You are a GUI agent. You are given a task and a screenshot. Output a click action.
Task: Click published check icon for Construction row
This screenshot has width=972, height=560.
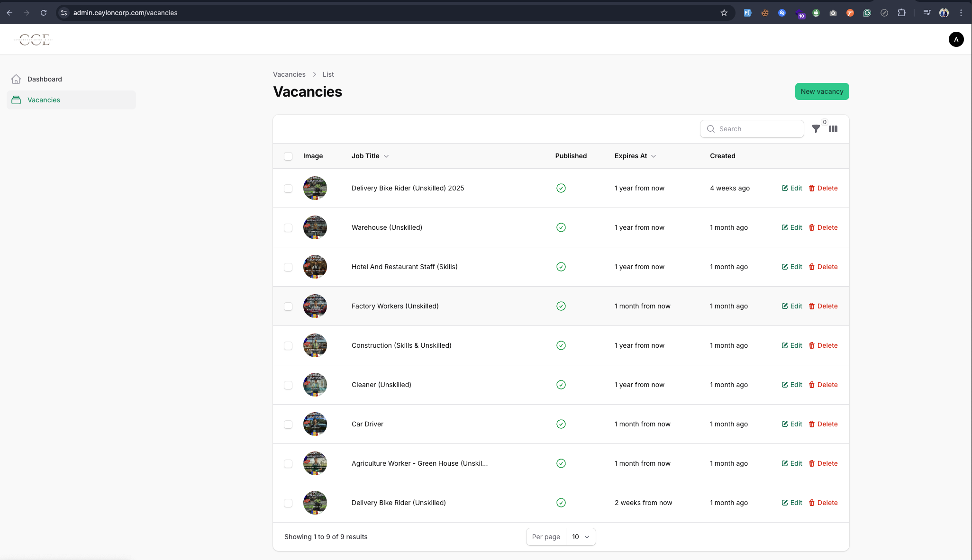561,345
